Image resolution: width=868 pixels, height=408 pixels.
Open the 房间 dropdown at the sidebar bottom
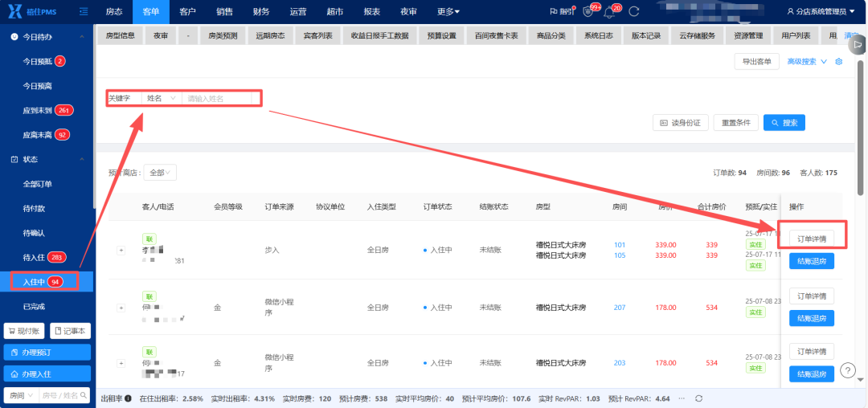(22, 395)
